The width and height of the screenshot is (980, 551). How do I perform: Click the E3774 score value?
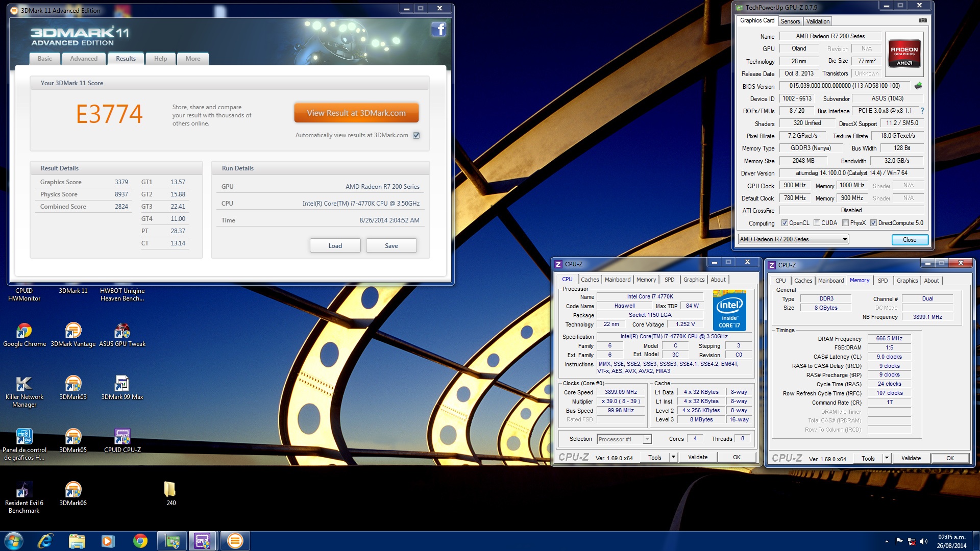click(109, 114)
